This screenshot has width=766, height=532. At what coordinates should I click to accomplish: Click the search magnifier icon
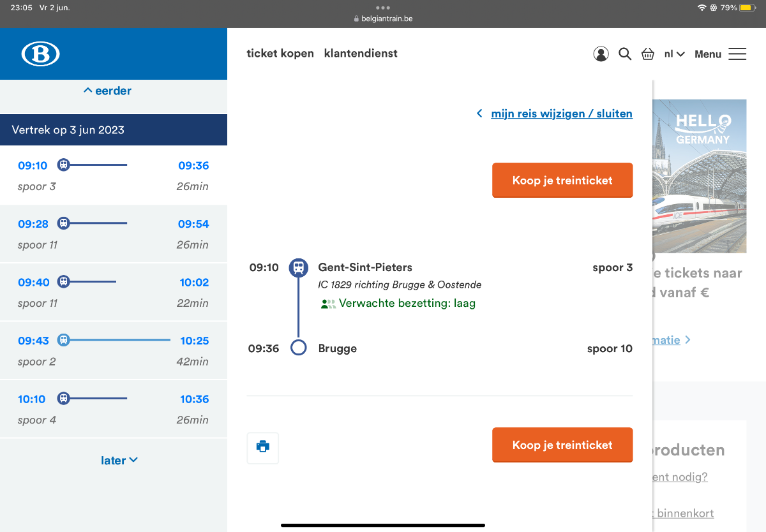(625, 54)
